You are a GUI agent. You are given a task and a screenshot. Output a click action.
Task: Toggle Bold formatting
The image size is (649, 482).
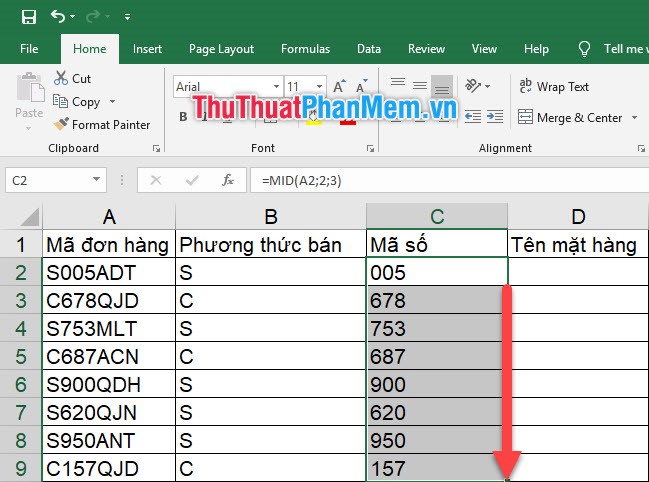pyautogui.click(x=183, y=117)
